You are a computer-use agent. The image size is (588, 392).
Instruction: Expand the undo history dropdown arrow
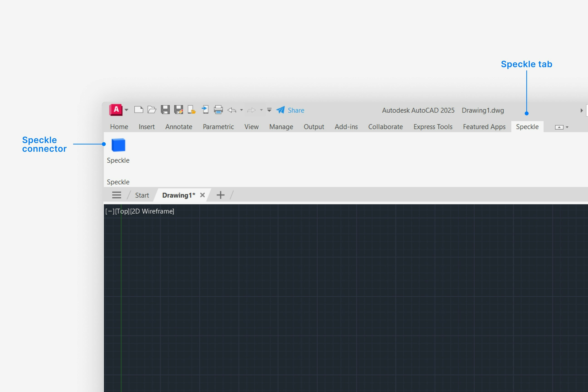tap(242, 110)
